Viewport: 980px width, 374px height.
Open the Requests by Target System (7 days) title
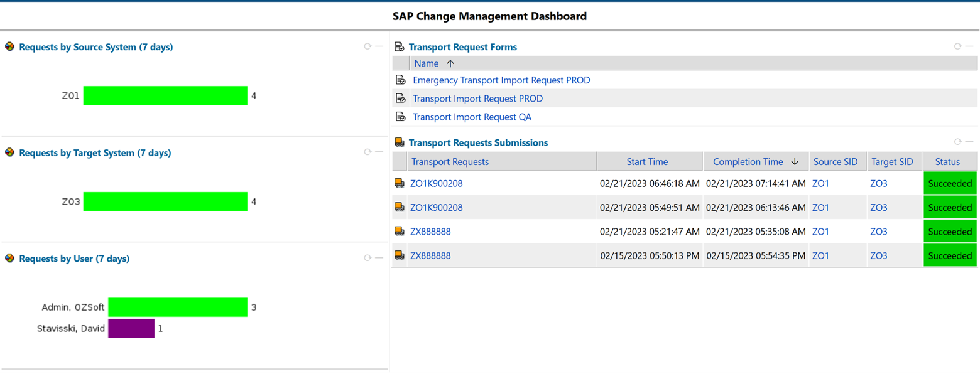click(95, 153)
